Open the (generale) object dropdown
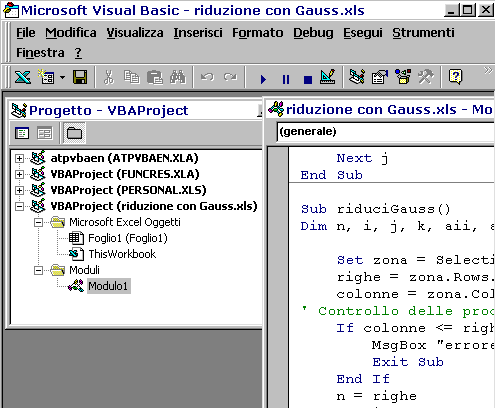Image resolution: width=495 pixels, height=408 pixels. pos(386,131)
